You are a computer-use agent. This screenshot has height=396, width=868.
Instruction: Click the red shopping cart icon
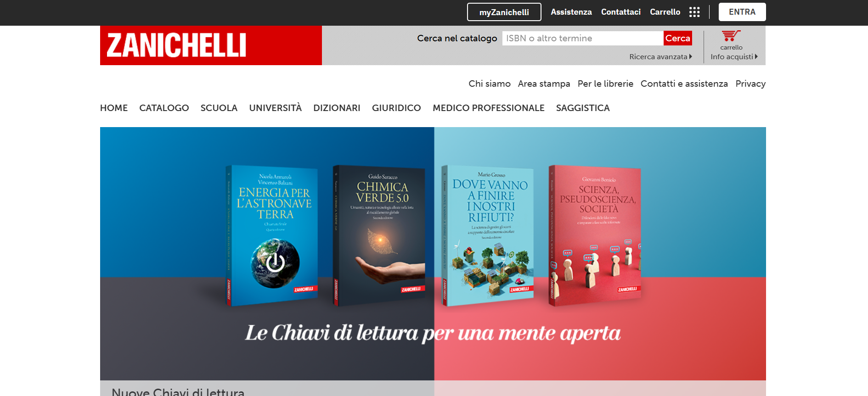click(731, 36)
